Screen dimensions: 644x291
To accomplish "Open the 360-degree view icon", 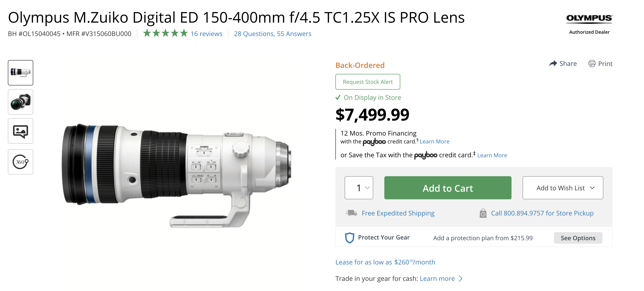I will click(x=21, y=162).
